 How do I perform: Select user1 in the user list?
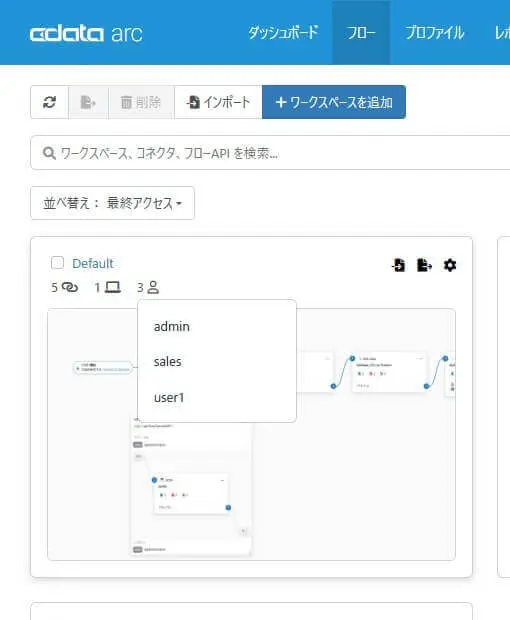pos(169,397)
